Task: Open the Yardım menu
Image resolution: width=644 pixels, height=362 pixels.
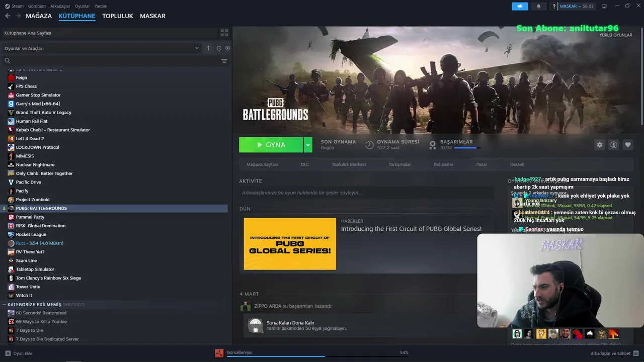Action: coord(101,6)
